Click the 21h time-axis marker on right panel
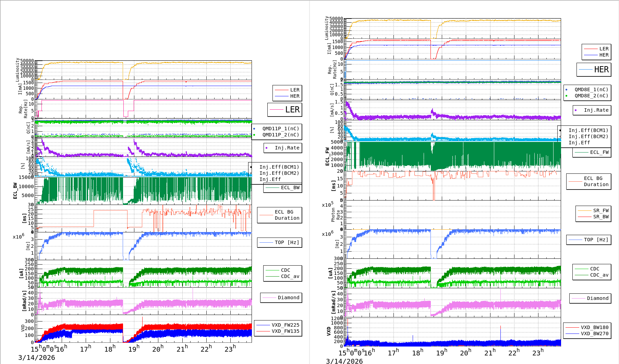The width and height of the screenshot is (619, 364). pyautogui.click(x=489, y=352)
